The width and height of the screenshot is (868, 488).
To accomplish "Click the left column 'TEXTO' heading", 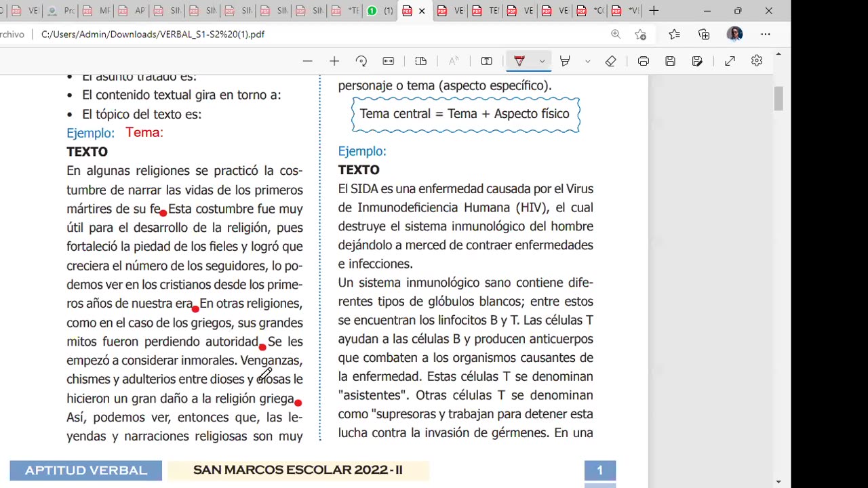I will coord(87,152).
